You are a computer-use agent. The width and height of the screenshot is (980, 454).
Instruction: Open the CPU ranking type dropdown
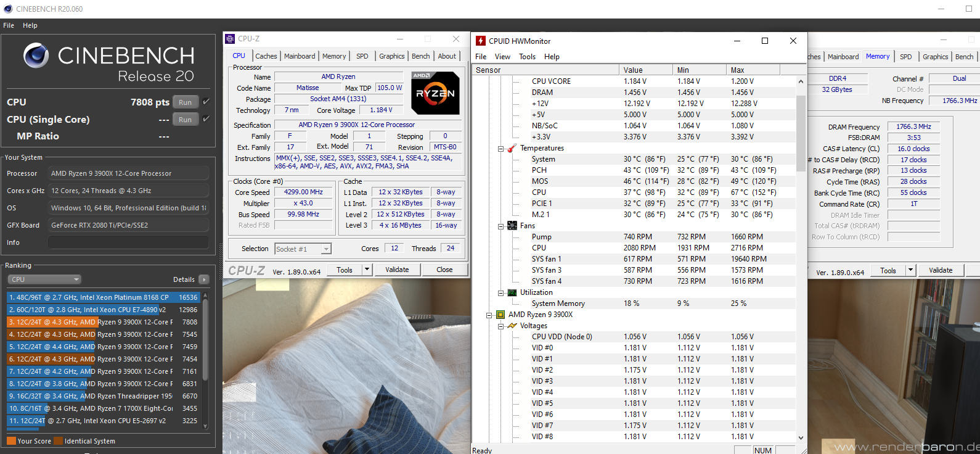coord(44,279)
